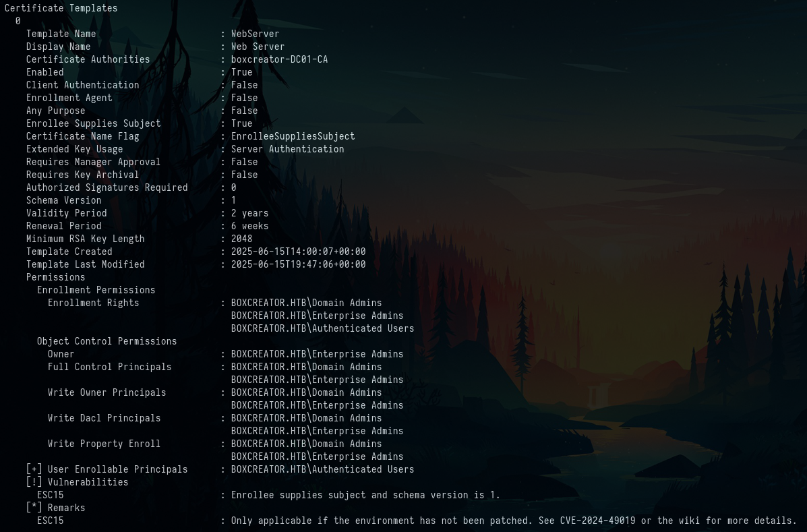
Task: Click the boxcreator-DC01-CA authority value
Action: click(279, 59)
